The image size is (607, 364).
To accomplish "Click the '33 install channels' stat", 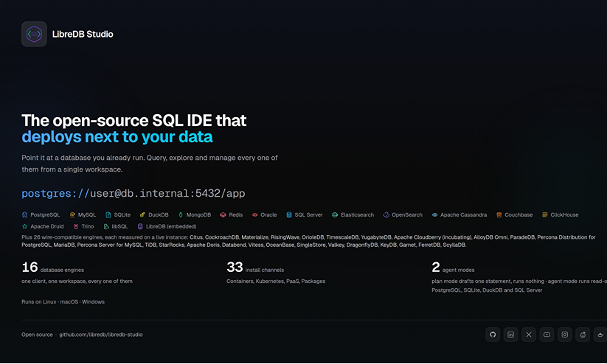I will point(255,267).
